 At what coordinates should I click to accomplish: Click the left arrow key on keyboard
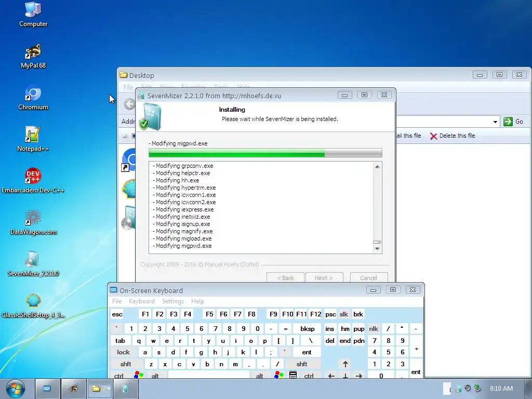(x=331, y=375)
